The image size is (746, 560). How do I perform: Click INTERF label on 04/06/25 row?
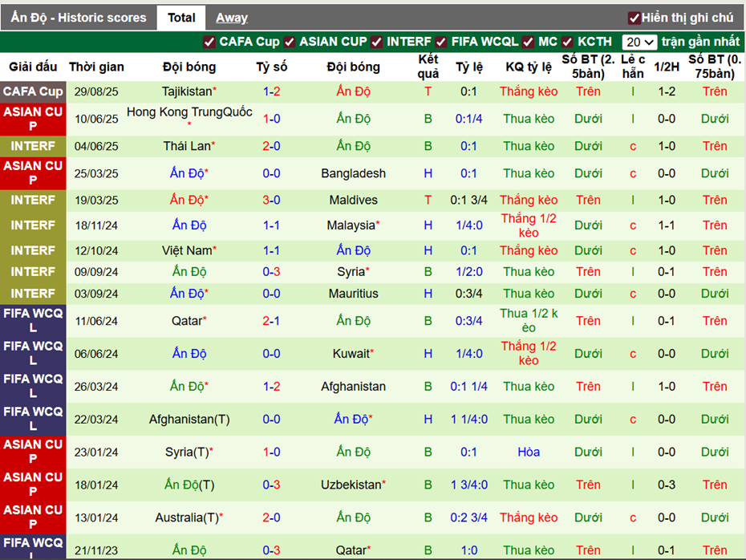(x=33, y=146)
